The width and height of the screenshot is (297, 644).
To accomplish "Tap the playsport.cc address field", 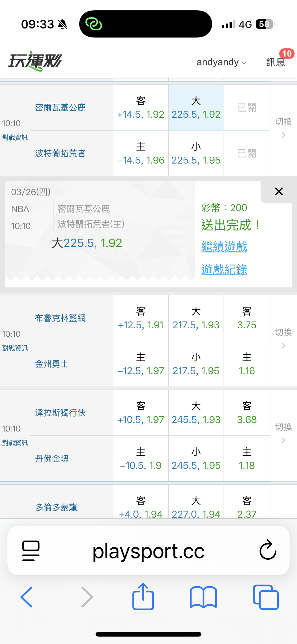I will 148,551.
